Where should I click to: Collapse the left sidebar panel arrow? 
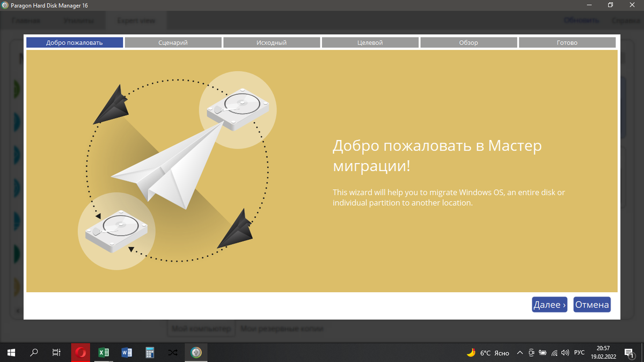tap(17, 311)
